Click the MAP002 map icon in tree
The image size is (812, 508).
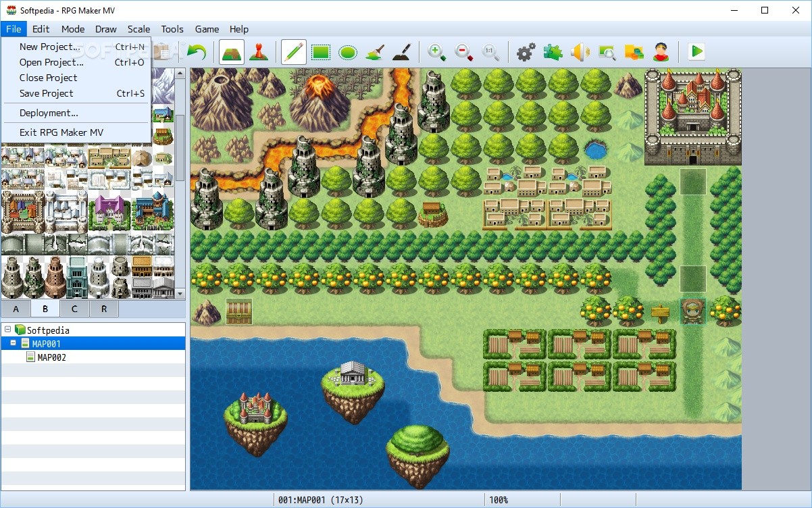click(x=30, y=357)
